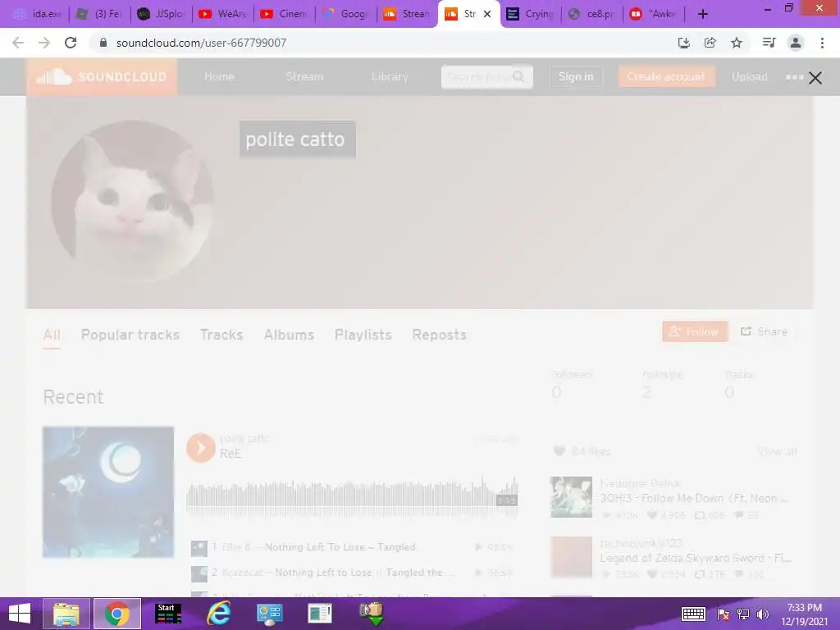Viewport: 840px width, 630px height.
Task: Open the Home nav item
Action: click(219, 76)
